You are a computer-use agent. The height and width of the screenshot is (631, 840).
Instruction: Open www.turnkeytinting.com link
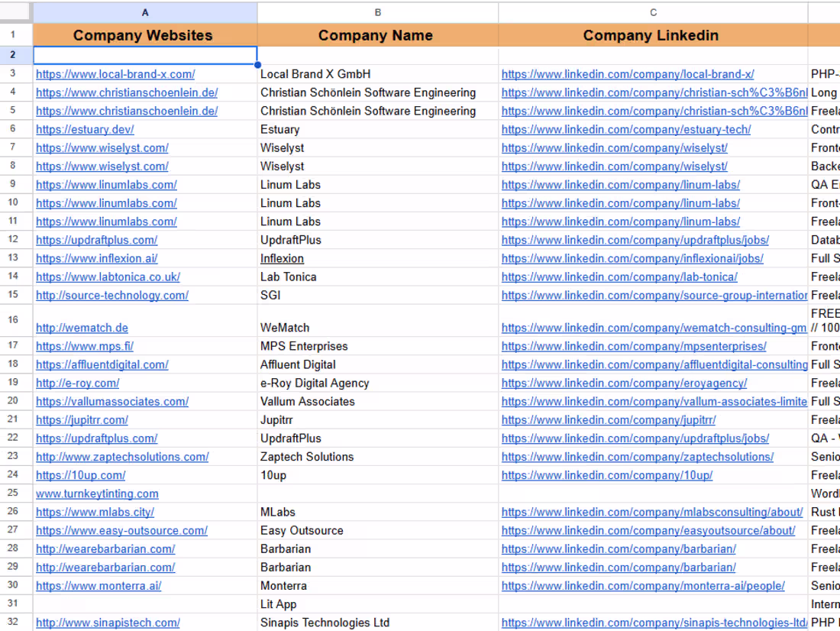pyautogui.click(x=97, y=493)
